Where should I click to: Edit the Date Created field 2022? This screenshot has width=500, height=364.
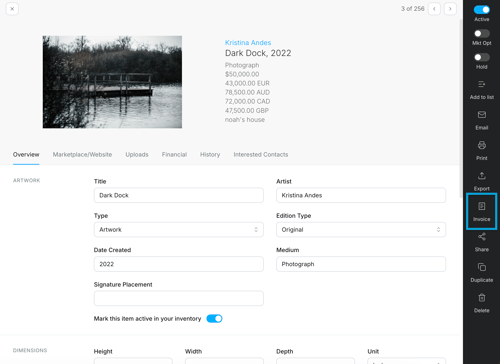click(179, 264)
